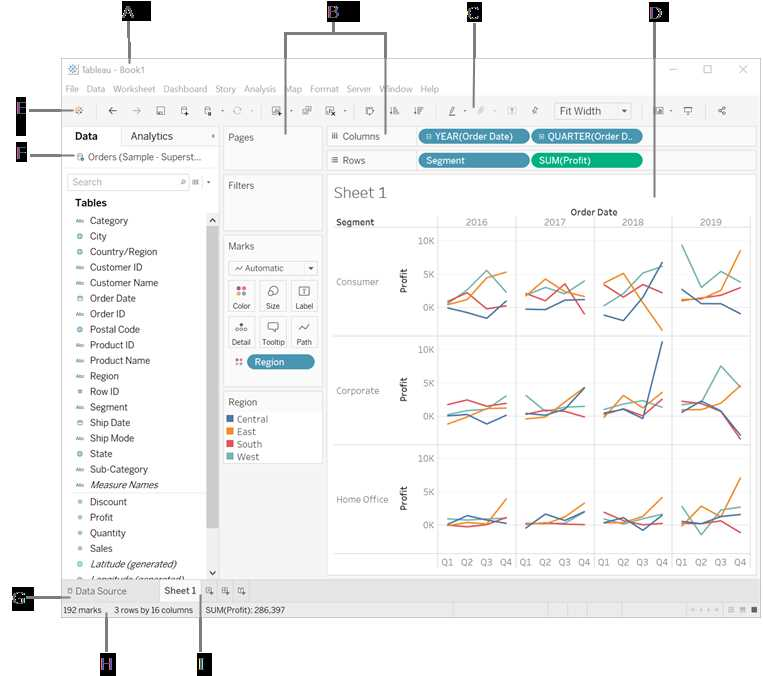Open the Label card in Marks
Screen dimensions: 763x676
[x=304, y=296]
